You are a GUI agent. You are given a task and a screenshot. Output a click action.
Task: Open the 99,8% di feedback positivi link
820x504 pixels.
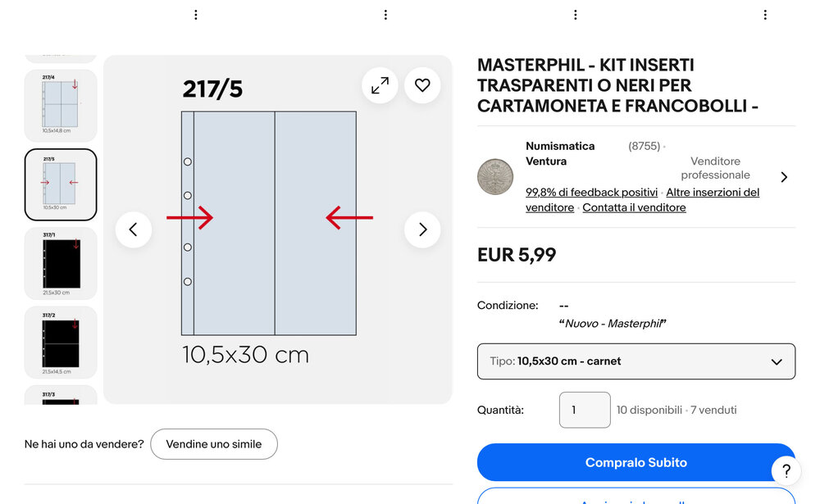pos(591,193)
